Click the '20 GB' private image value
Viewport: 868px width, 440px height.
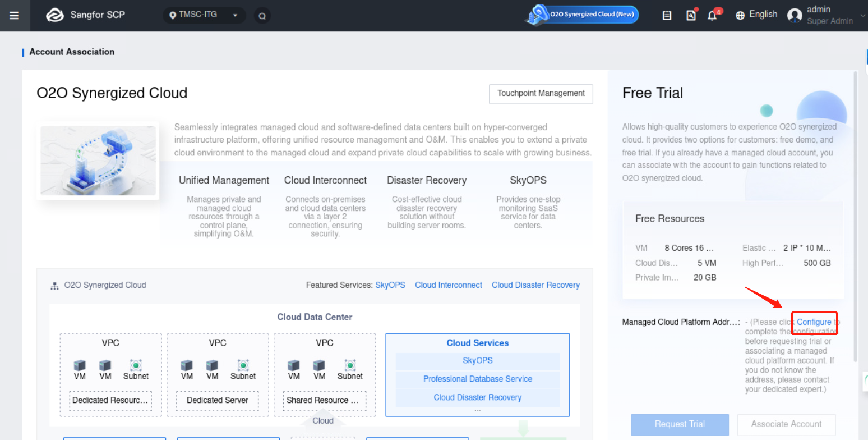pos(705,277)
